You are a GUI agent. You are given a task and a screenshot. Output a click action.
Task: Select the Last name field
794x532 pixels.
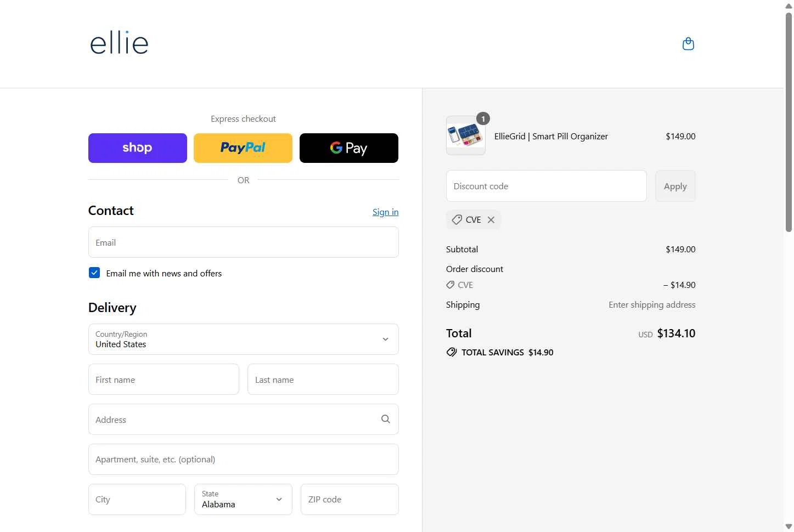click(323, 380)
